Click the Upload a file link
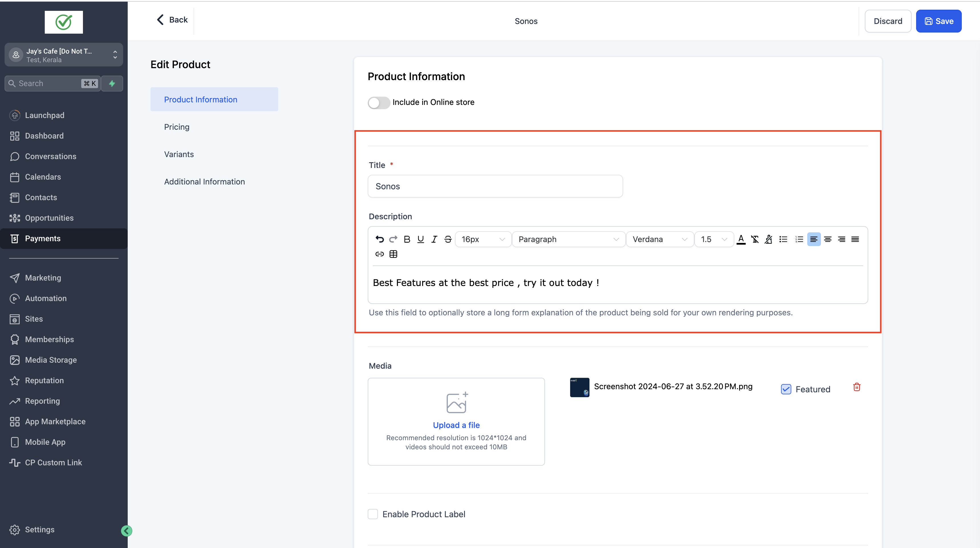Viewport: 980px width, 548px height. coord(456,425)
